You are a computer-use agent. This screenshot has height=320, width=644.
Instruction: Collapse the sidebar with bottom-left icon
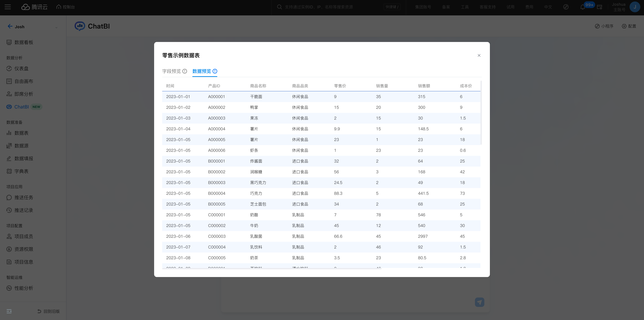click(x=9, y=311)
